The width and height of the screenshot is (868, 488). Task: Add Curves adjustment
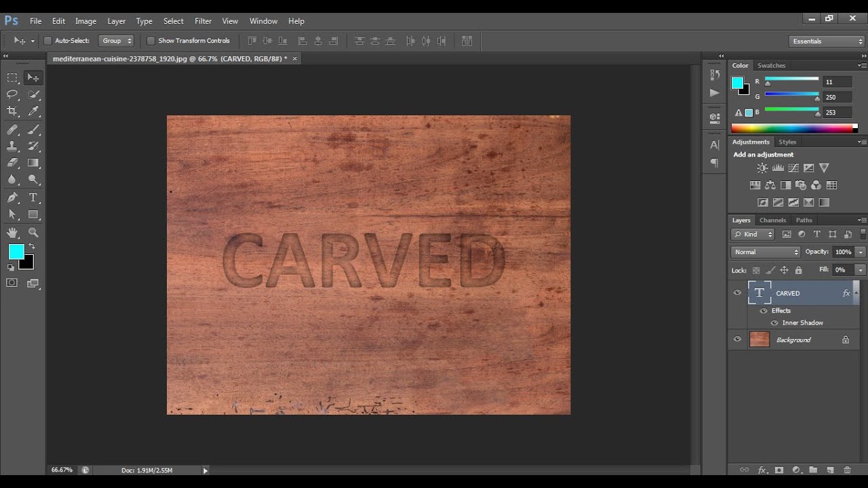[x=793, y=168]
